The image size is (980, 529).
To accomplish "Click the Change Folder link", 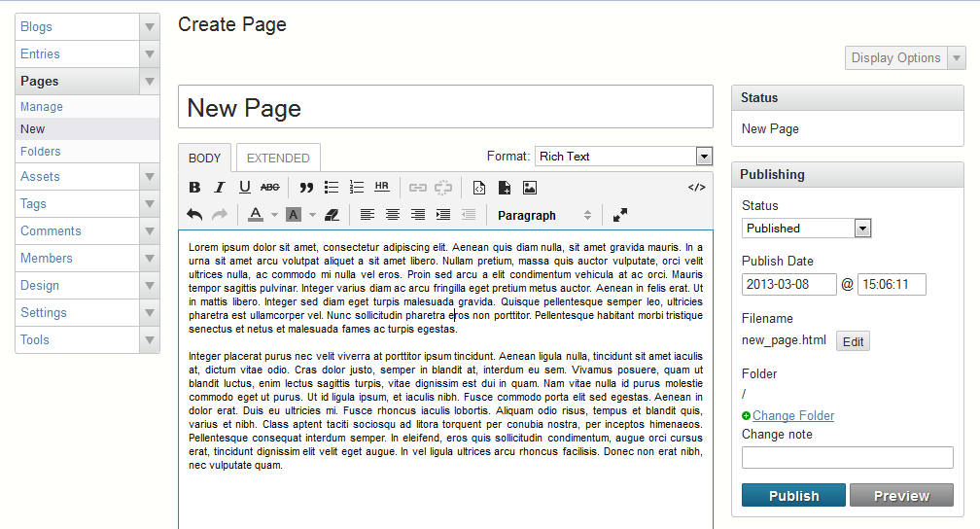I will tap(792, 415).
